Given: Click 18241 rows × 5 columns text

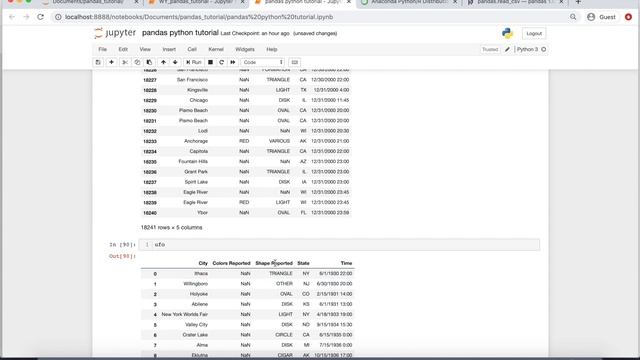Looking at the screenshot, I should pyautogui.click(x=171, y=227).
